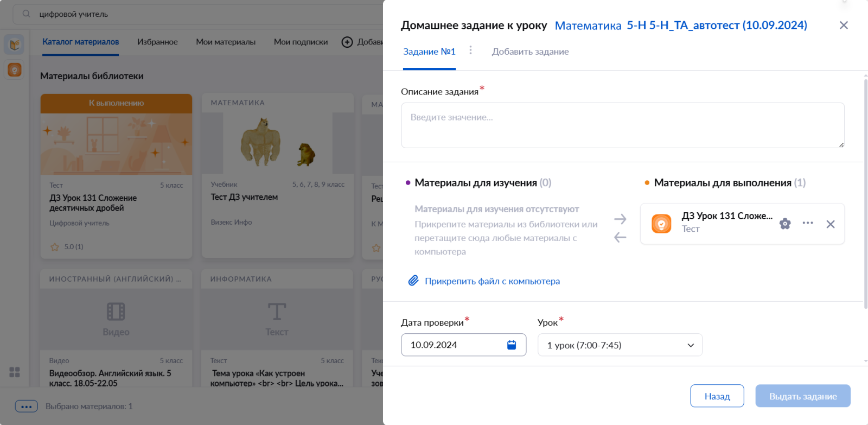Image resolution: width=868 pixels, height=425 pixels.
Task: Click the orange test icon of attached material
Action: tap(661, 224)
